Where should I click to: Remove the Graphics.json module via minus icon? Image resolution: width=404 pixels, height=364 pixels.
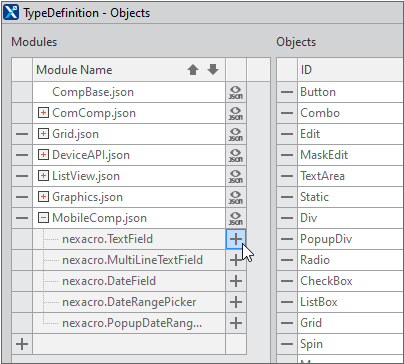click(x=22, y=197)
